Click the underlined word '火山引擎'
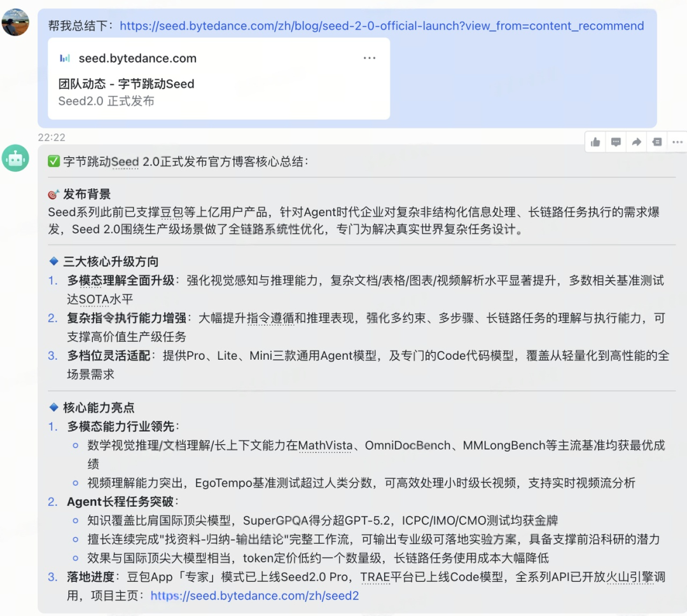Screen dimensions: 687x616 630,577
